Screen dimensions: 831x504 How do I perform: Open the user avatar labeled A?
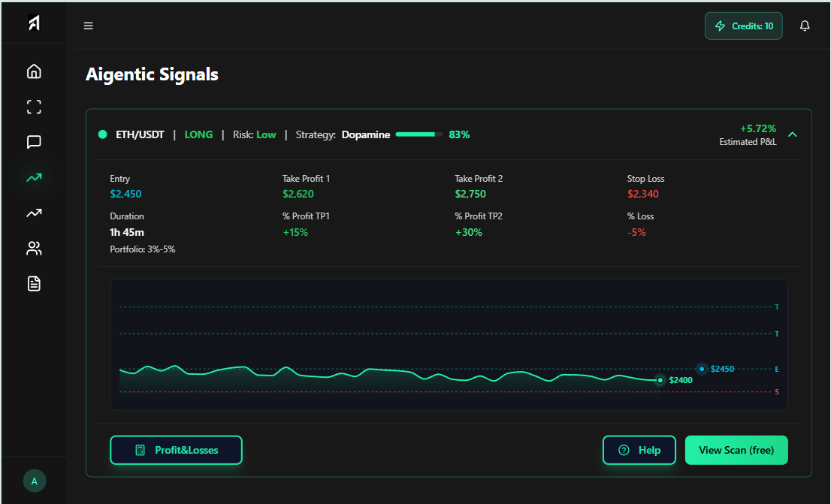[35, 481]
